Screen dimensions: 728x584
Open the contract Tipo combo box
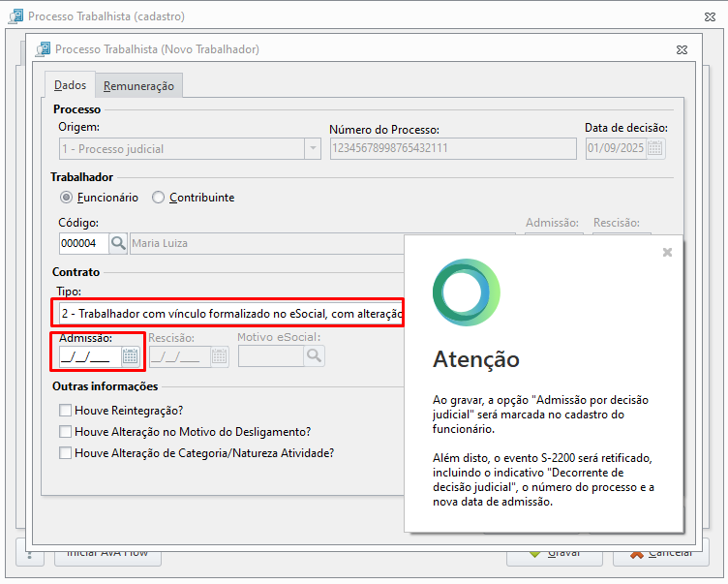pos(231,314)
